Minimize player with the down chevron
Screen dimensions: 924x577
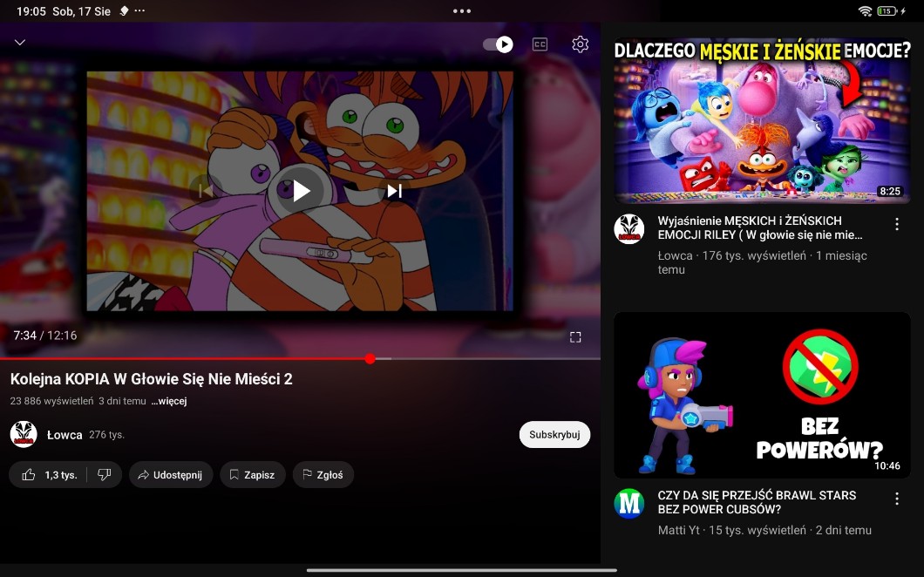[20, 43]
